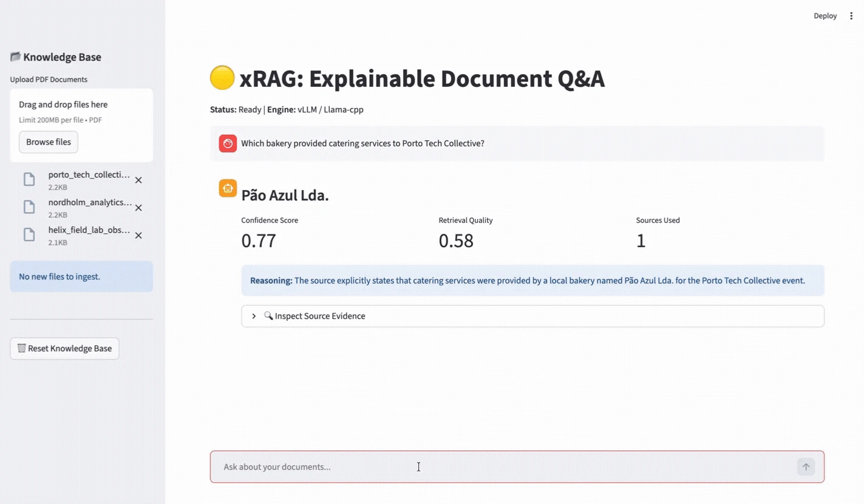
Task: Click the Confidence Score value 0.77
Action: click(258, 240)
